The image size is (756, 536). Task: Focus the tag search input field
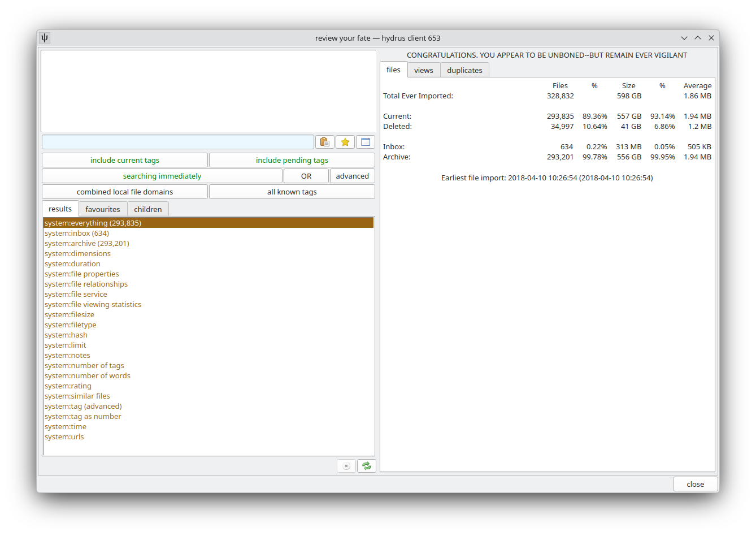(178, 142)
